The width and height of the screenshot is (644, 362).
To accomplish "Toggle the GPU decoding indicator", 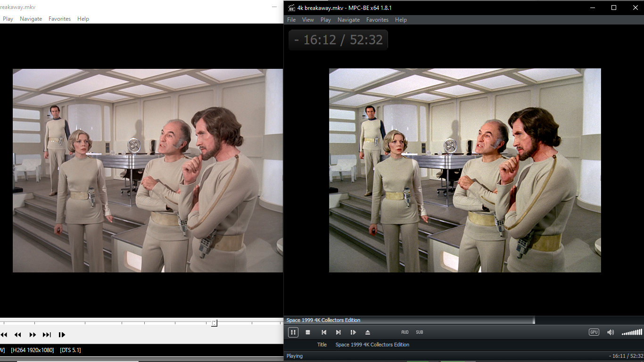I will [x=594, y=332].
